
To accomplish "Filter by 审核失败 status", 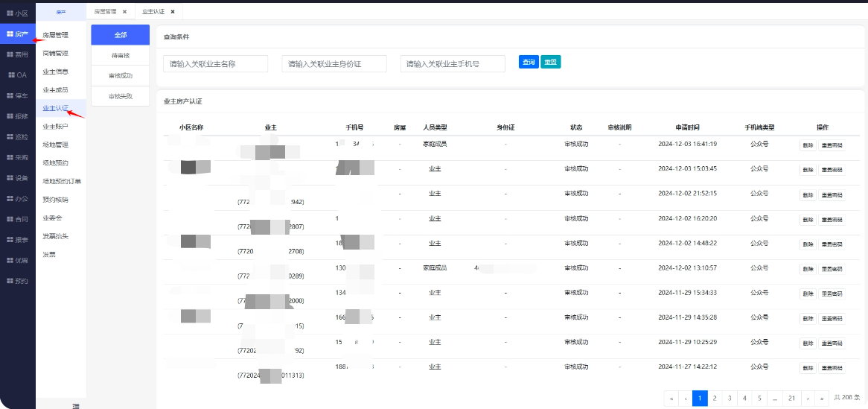I will 120,96.
